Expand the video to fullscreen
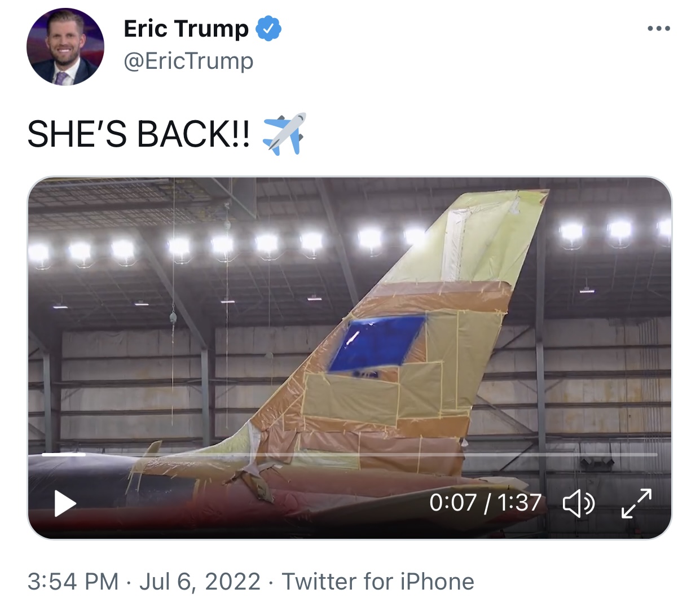This screenshot has width=700, height=602. (x=636, y=503)
